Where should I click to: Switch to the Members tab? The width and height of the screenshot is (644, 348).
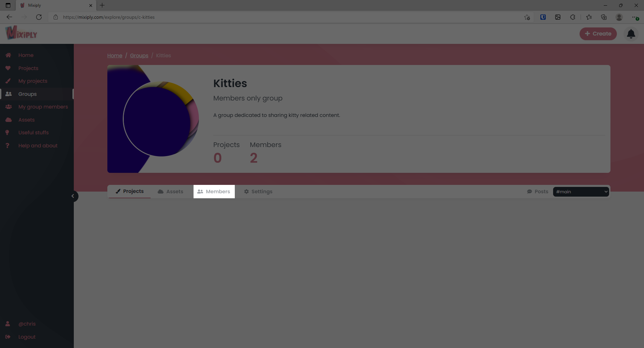tap(214, 192)
